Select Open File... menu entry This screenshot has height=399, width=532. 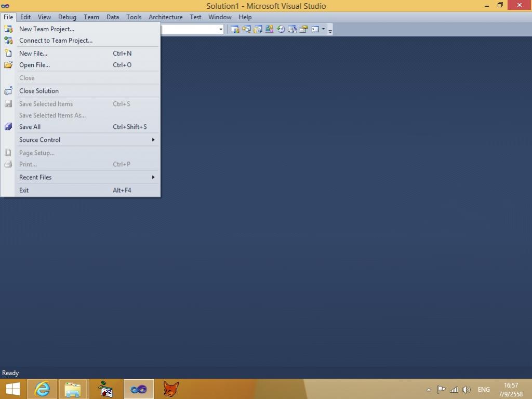pos(81,65)
